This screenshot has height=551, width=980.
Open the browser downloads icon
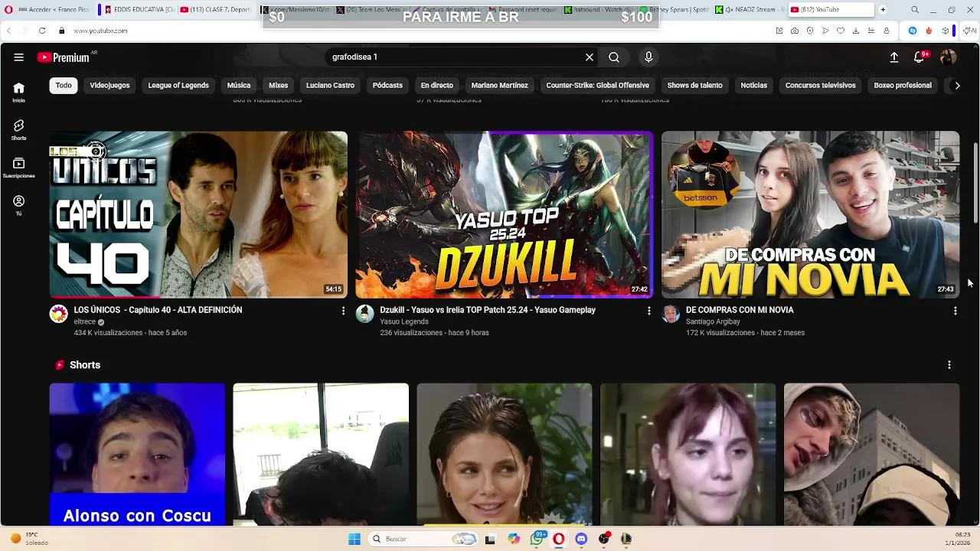[x=856, y=31]
